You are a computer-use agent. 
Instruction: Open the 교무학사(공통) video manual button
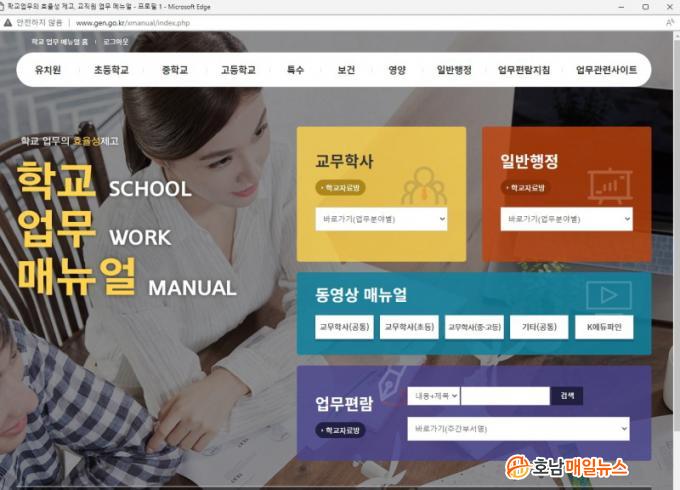click(344, 327)
